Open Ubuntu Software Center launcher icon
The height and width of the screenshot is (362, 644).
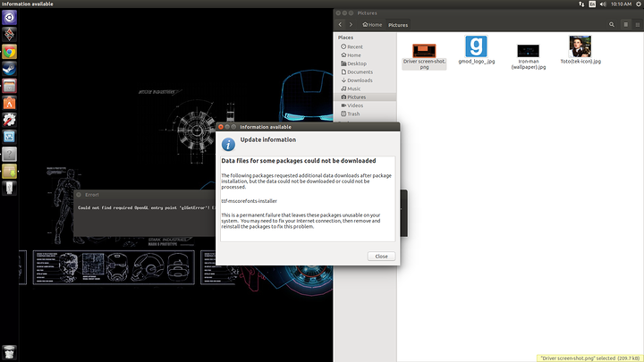click(9, 103)
